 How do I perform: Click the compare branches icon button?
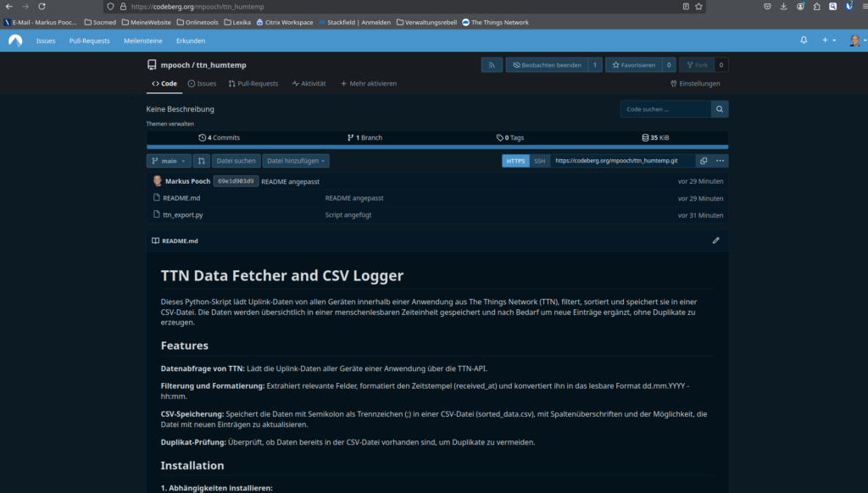tap(202, 161)
